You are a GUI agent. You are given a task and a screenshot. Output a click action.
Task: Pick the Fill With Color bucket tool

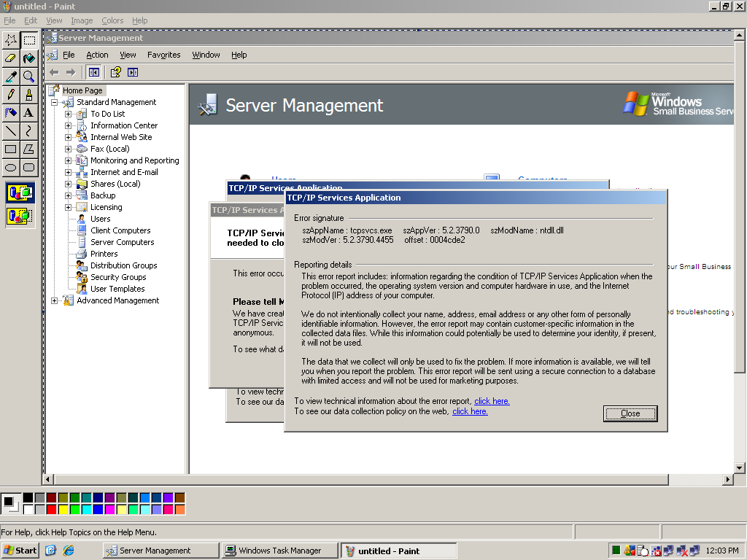(29, 58)
